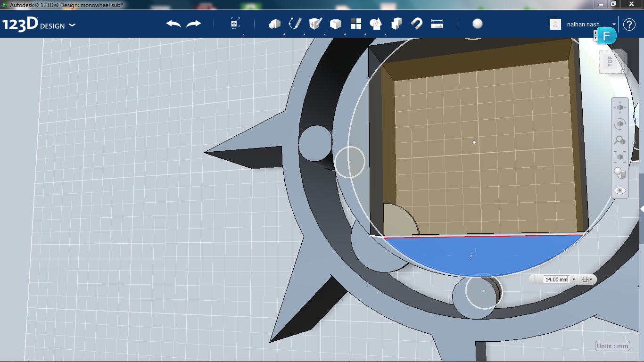
Task: Toggle the Snap magnet tool
Action: tap(417, 24)
